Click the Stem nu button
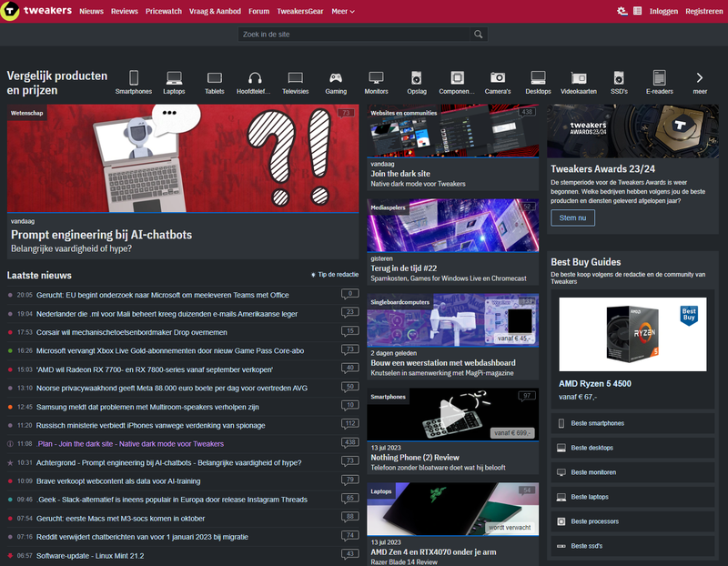The height and width of the screenshot is (566, 728). (x=572, y=217)
